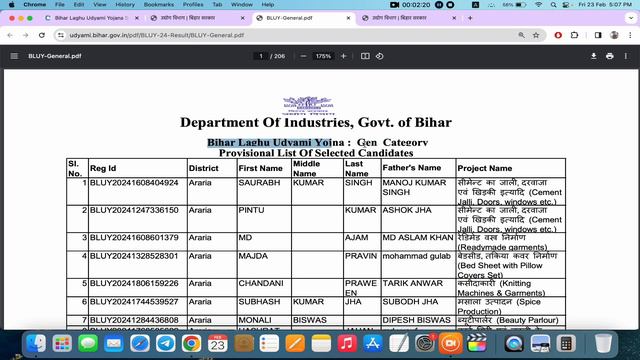Open Finder from the Dock
This screenshot has width=640, height=360.
pos(36,344)
